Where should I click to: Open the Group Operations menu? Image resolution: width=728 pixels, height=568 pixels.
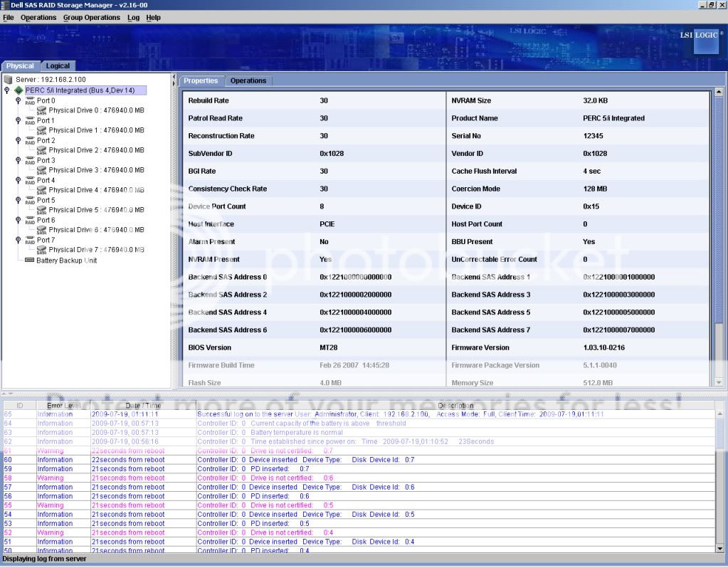91,17
